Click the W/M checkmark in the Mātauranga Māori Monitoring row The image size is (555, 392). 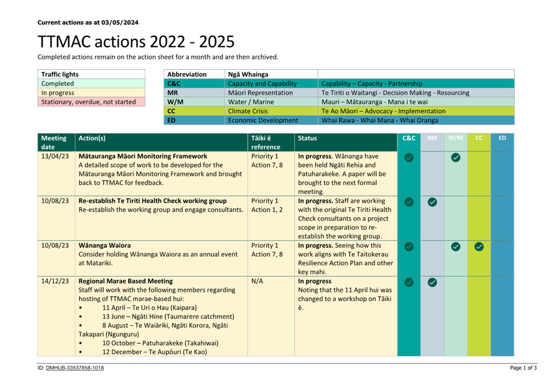tap(455, 157)
